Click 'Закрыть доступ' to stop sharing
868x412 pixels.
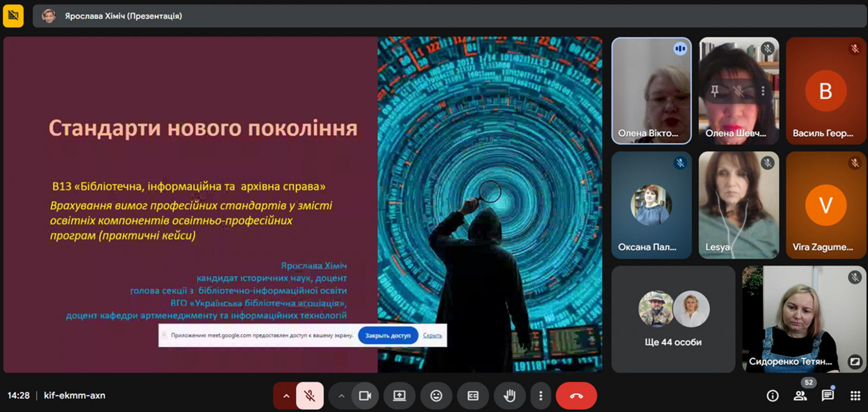point(388,336)
